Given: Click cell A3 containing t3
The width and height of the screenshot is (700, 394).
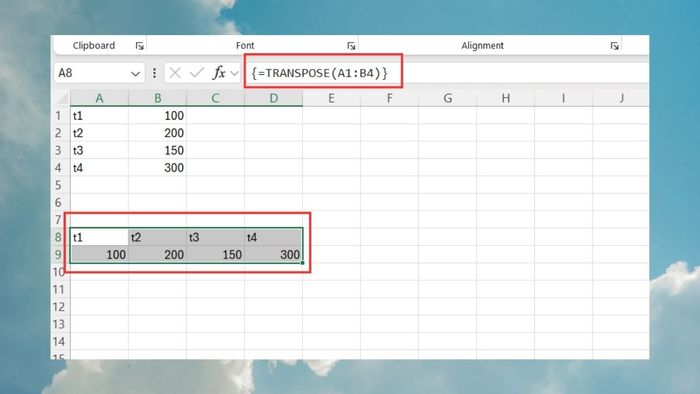Looking at the screenshot, I should pyautogui.click(x=99, y=150).
